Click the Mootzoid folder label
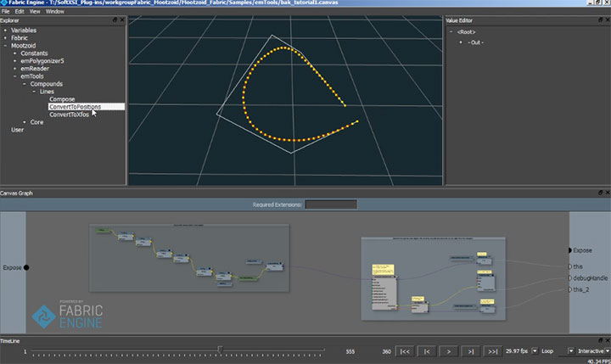This screenshot has height=364, width=611. point(24,46)
